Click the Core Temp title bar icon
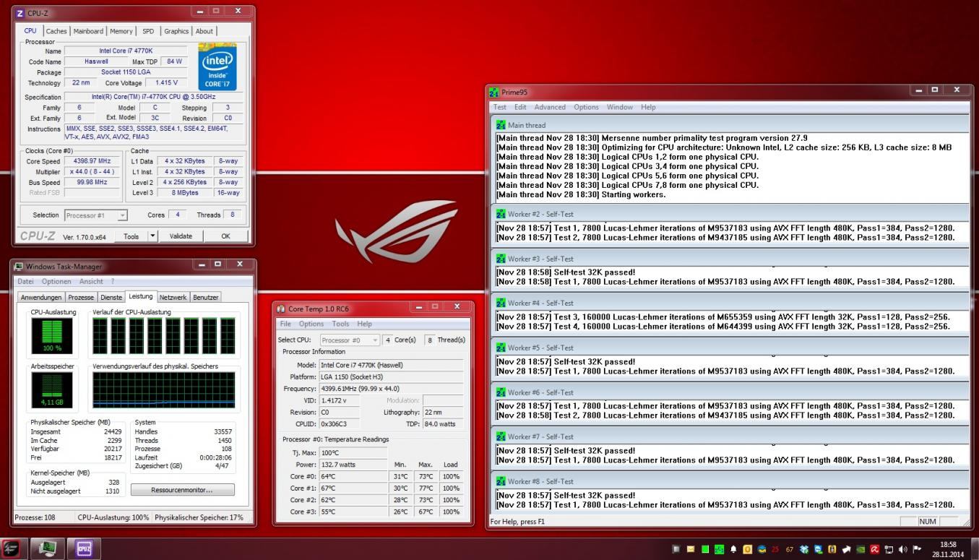 (x=281, y=309)
